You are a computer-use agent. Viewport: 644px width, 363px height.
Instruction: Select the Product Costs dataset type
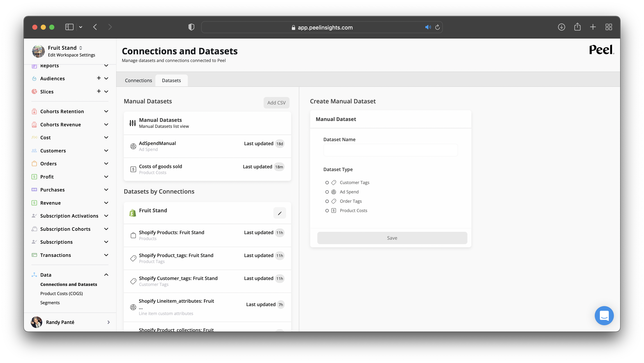[327, 211]
